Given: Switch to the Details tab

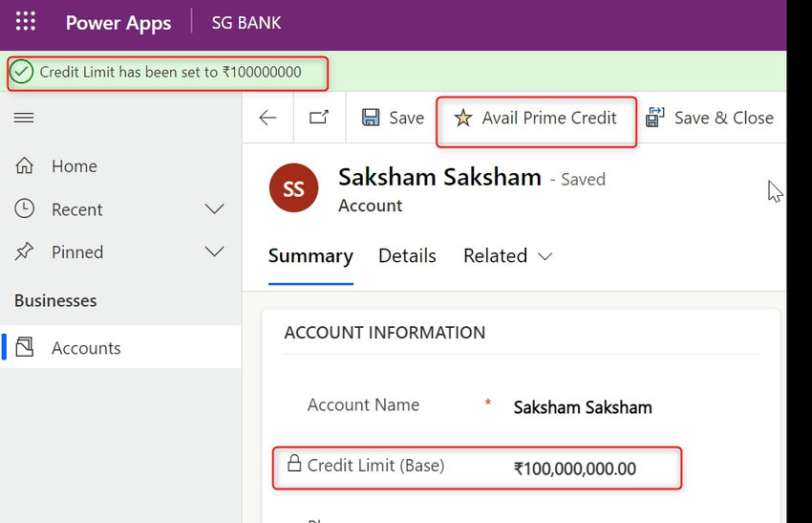Looking at the screenshot, I should pos(407,256).
